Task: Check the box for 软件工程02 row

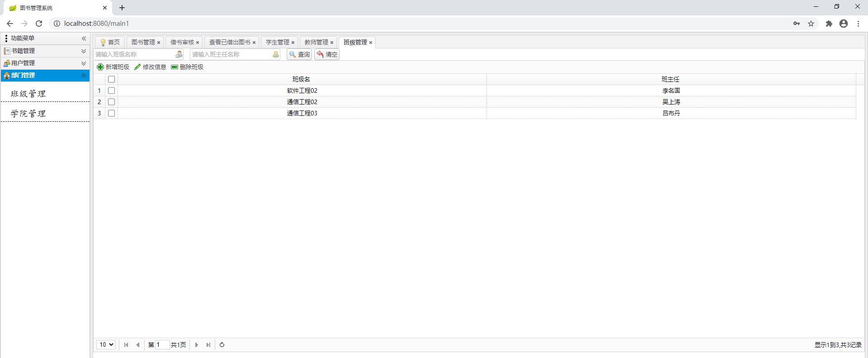Action: coord(112,91)
